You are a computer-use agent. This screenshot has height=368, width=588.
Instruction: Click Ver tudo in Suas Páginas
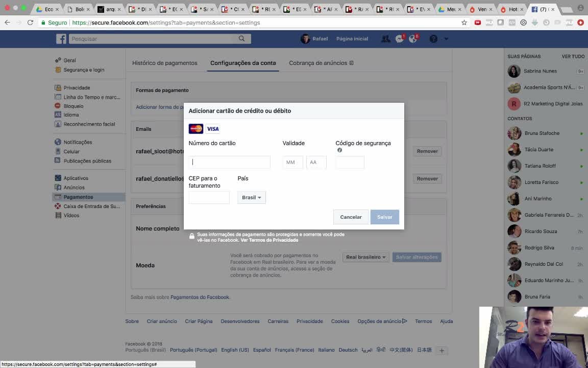(x=573, y=56)
